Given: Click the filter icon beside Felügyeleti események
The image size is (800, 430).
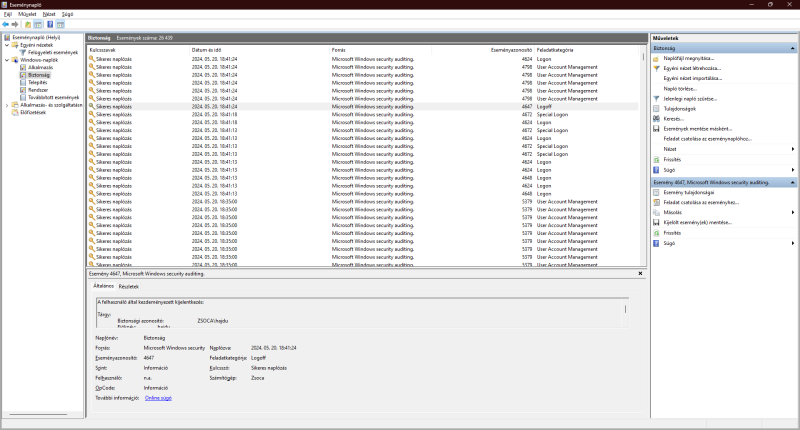Looking at the screenshot, I should [x=23, y=53].
